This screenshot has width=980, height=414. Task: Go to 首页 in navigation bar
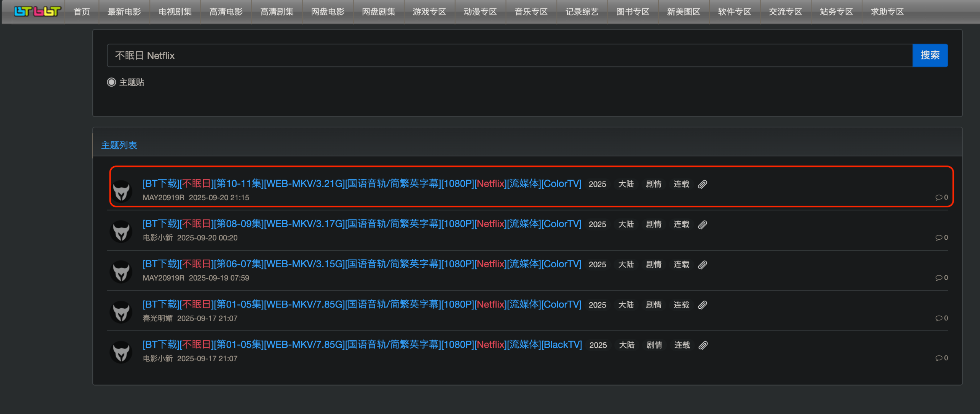point(82,12)
